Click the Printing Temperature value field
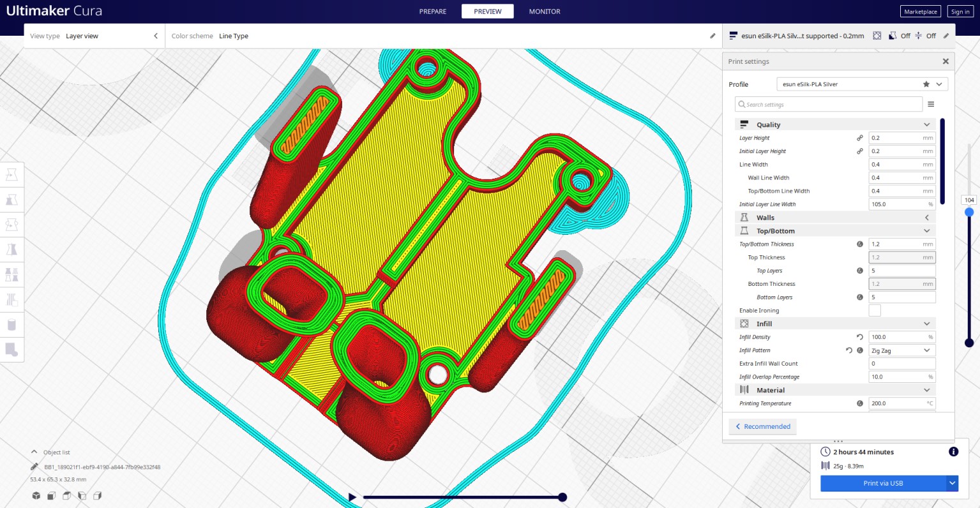 point(902,403)
